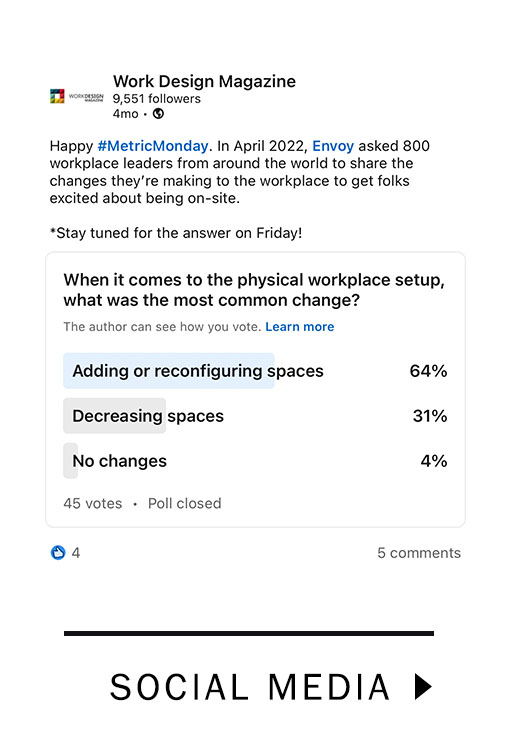Click the like reaction icon
510x750 pixels.
58,552
